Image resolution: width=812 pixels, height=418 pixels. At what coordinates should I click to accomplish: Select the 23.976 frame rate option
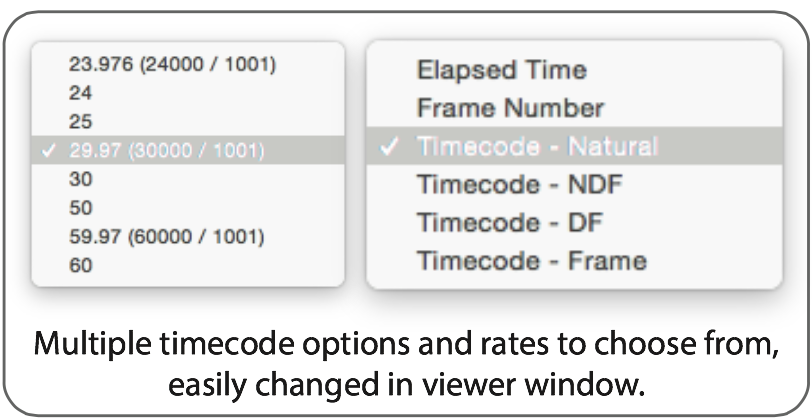(x=171, y=65)
